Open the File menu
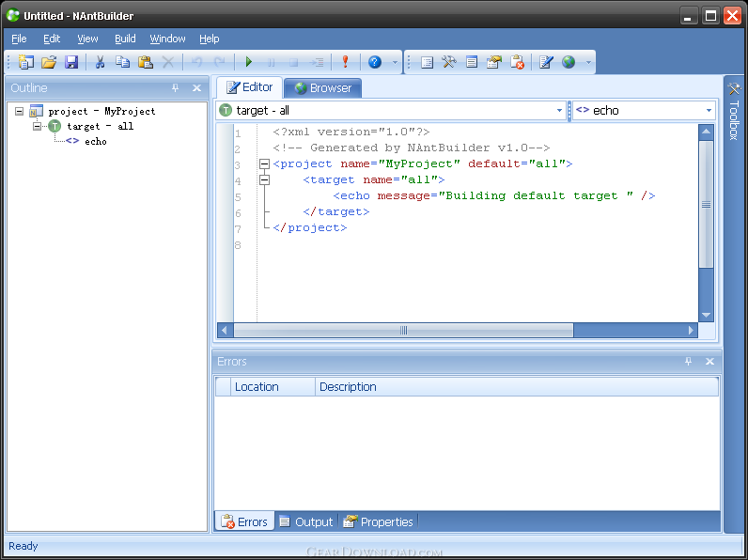 coord(19,39)
